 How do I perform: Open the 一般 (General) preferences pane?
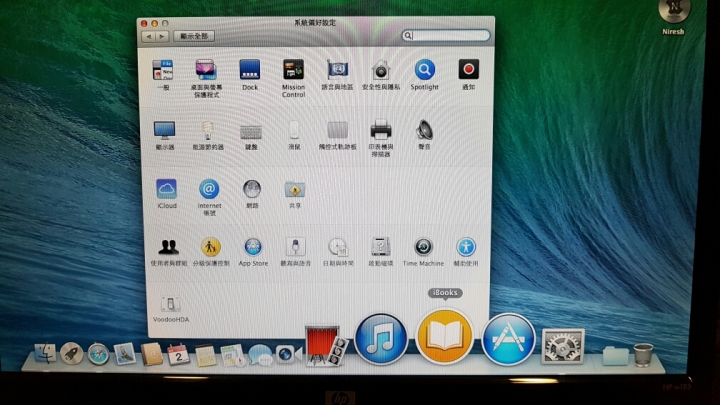coord(163,71)
